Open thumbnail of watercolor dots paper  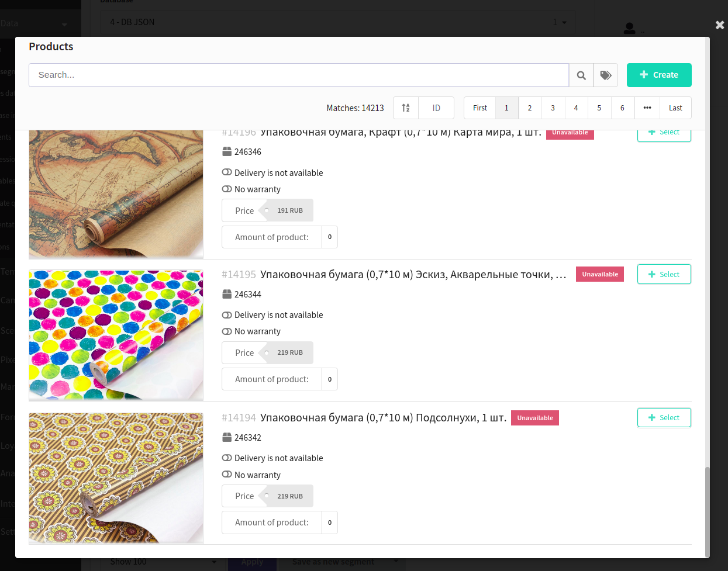116,335
